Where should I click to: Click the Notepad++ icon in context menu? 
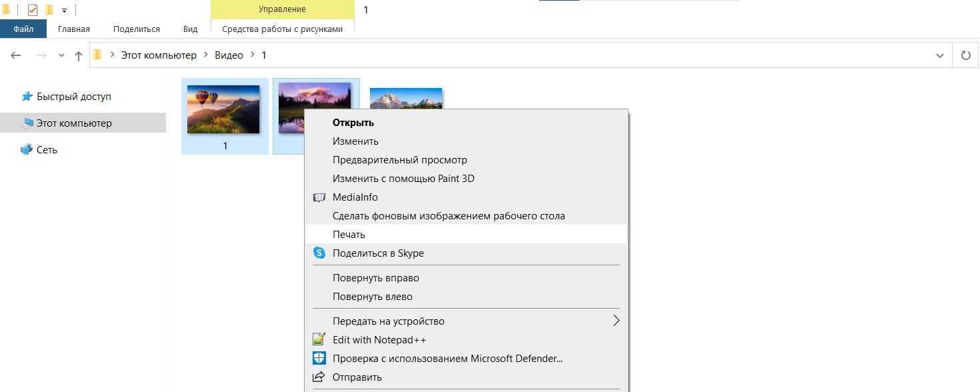coord(320,339)
